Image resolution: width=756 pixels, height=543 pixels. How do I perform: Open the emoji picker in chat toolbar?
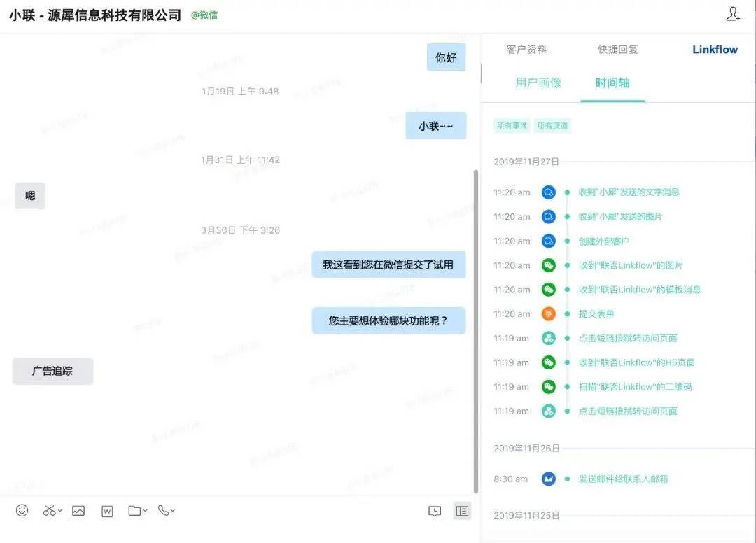click(x=22, y=510)
